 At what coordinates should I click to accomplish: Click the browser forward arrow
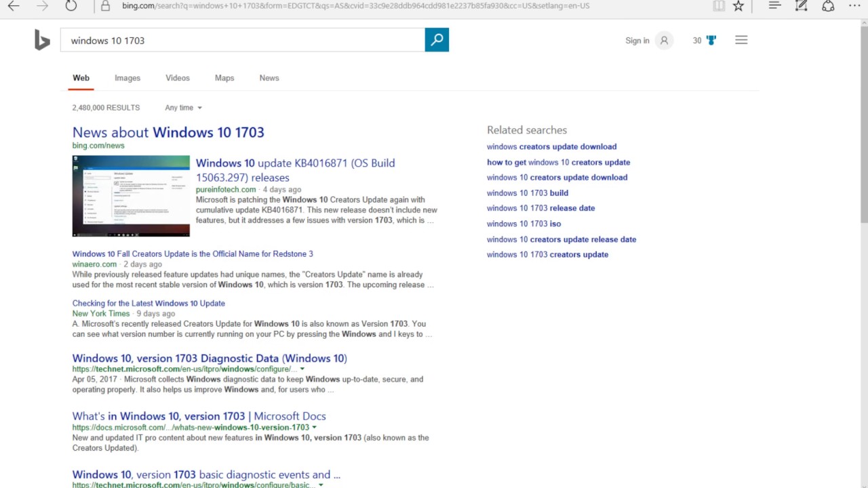click(43, 6)
